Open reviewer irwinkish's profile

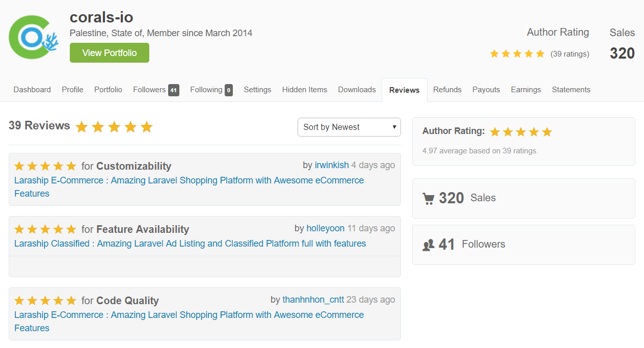(332, 165)
